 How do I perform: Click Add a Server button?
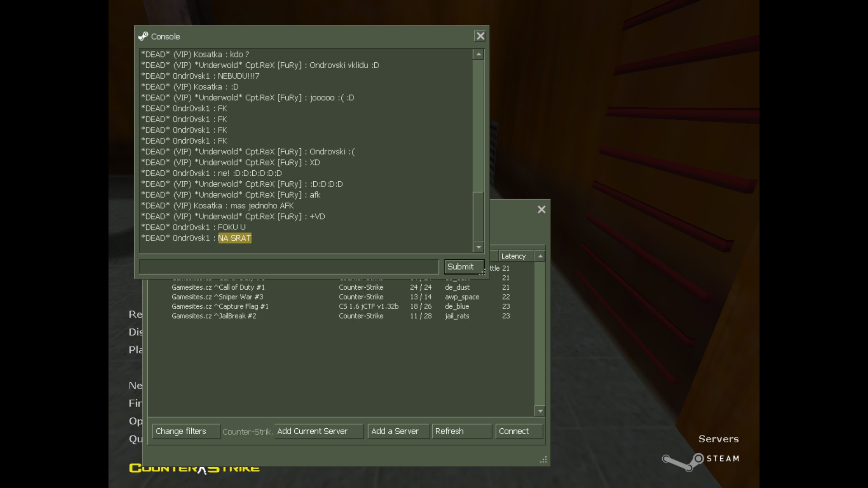coord(398,431)
